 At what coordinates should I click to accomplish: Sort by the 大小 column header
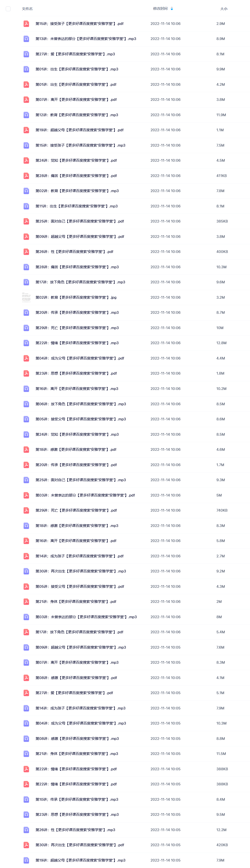tap(223, 9)
